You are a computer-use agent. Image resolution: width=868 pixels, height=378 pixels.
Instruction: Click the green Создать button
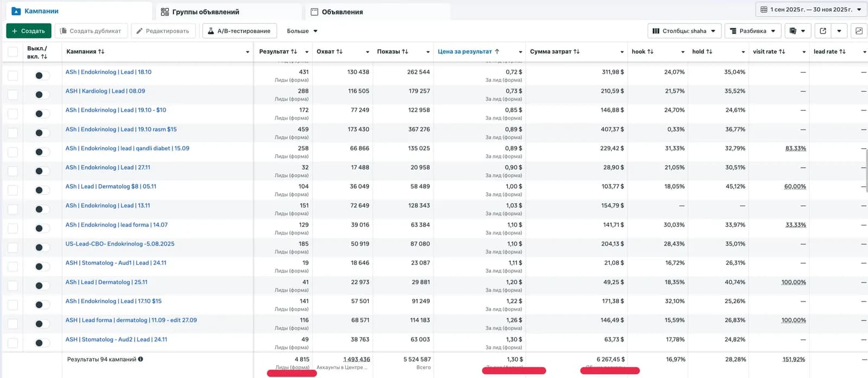click(x=29, y=31)
